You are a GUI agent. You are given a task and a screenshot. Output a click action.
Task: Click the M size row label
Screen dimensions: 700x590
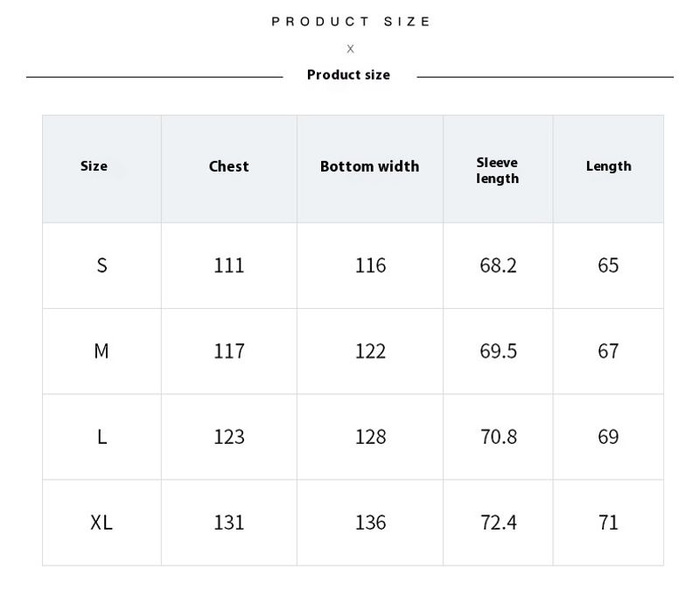click(x=101, y=351)
